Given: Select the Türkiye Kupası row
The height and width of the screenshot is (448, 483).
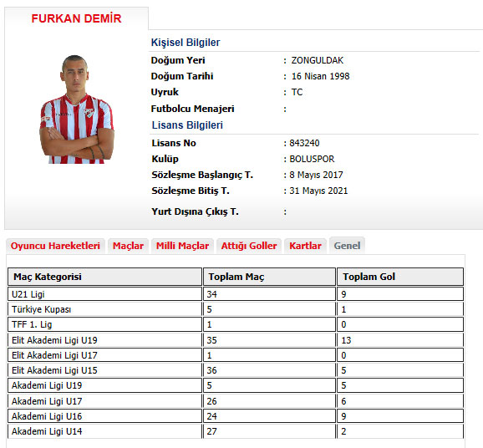Looking at the screenshot, I should click(x=236, y=309).
